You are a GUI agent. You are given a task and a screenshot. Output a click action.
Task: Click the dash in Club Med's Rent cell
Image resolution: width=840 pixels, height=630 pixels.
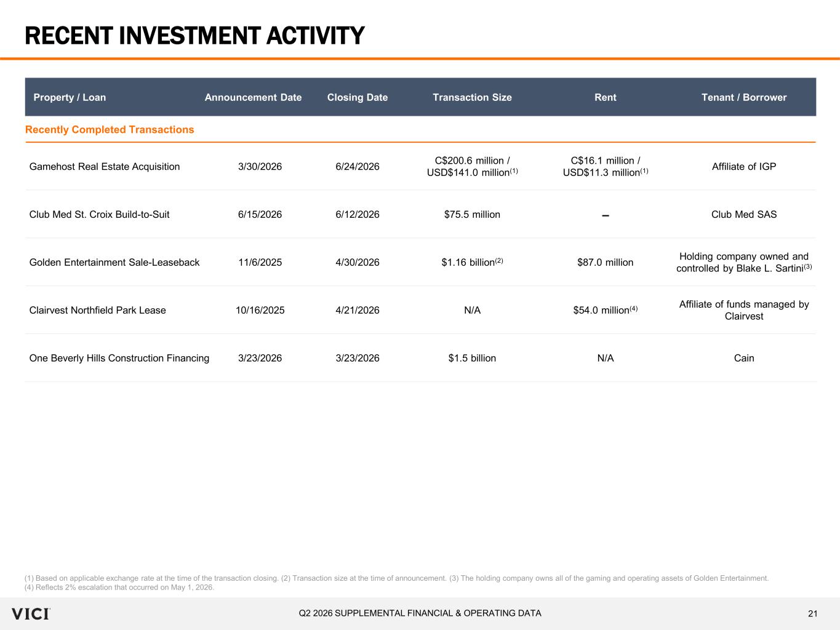(x=606, y=215)
